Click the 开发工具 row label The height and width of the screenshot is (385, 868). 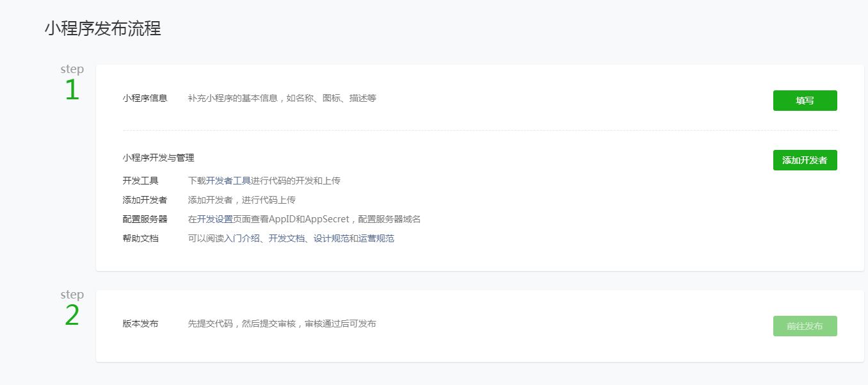(x=141, y=181)
